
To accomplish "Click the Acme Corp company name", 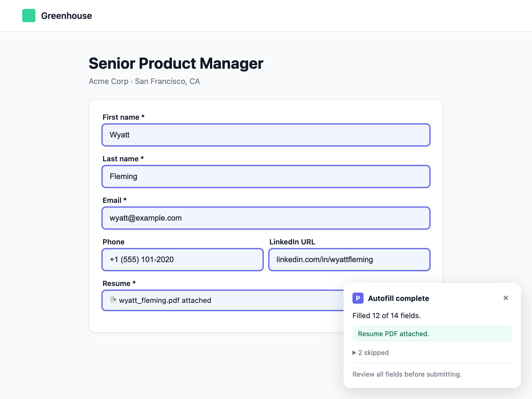I will click(108, 81).
